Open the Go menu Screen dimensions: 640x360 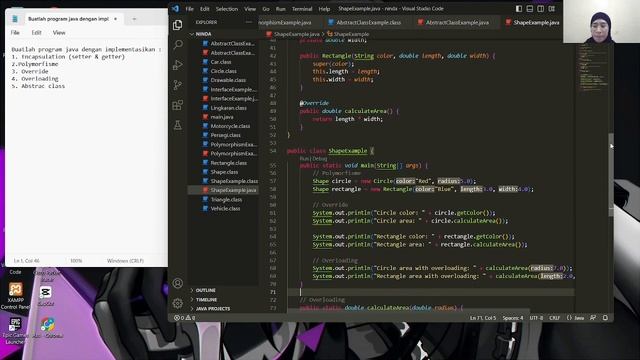click(266, 9)
